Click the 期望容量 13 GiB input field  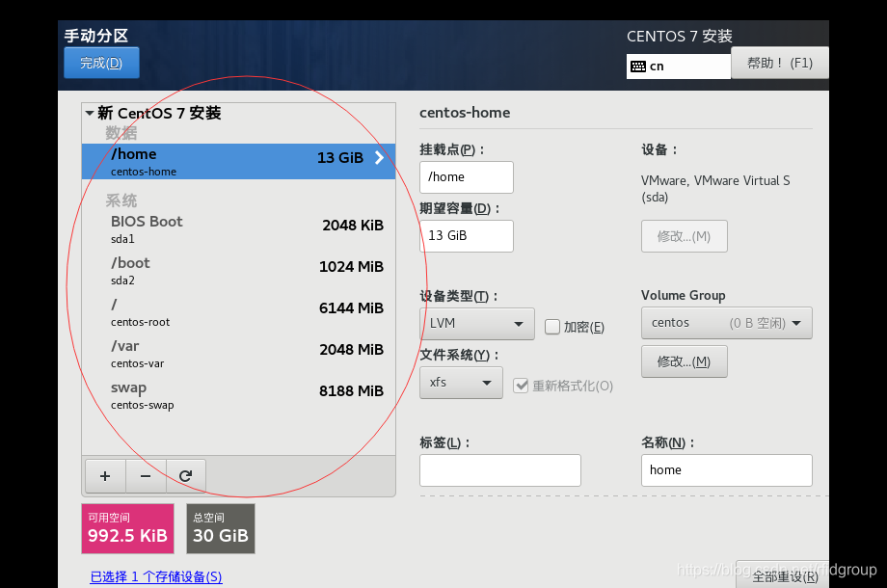466,236
